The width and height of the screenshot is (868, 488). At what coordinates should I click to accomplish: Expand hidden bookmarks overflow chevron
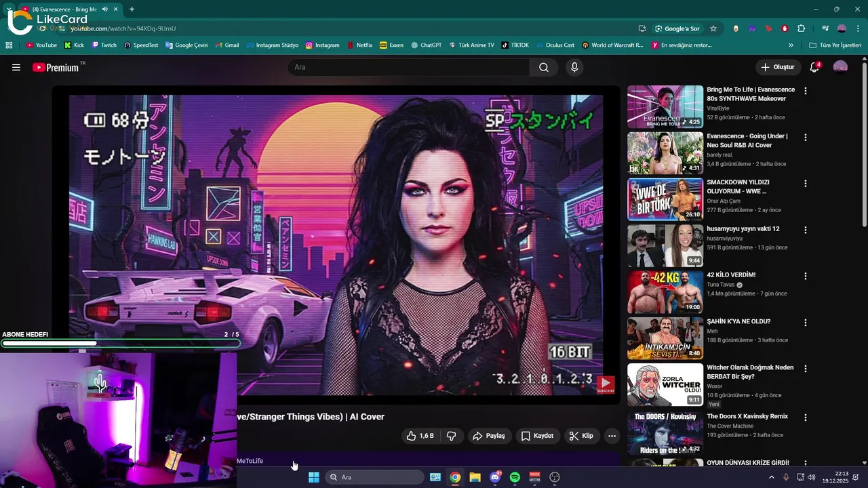(x=791, y=45)
